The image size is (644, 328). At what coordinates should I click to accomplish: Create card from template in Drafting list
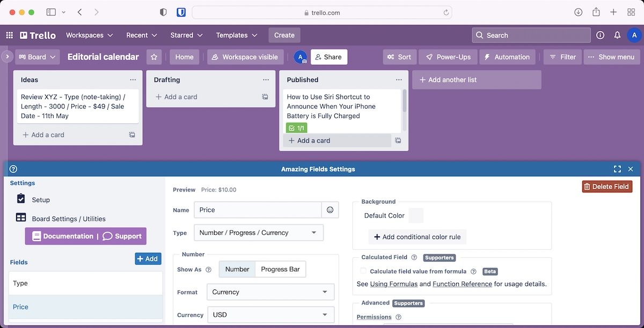pyautogui.click(x=265, y=97)
